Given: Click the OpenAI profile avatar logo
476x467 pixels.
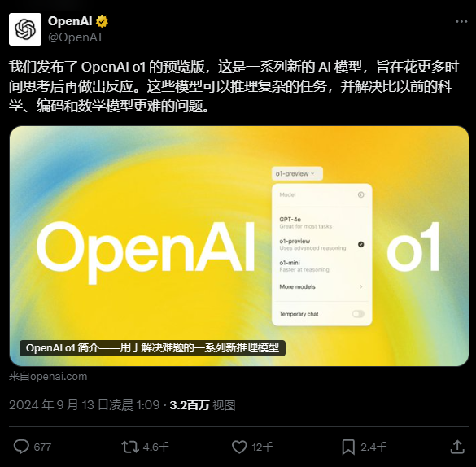Looking at the screenshot, I should coord(25,29).
